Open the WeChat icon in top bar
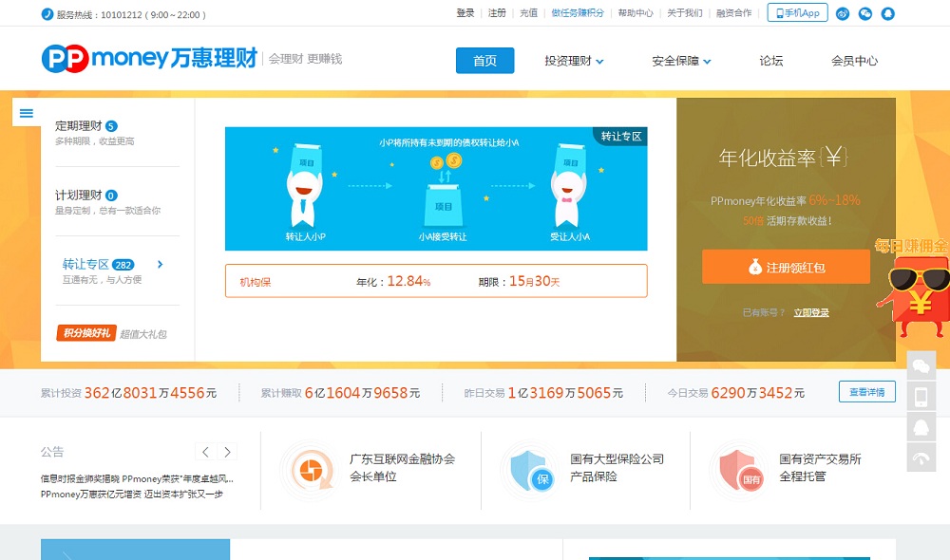The width and height of the screenshot is (950, 560). point(865,13)
